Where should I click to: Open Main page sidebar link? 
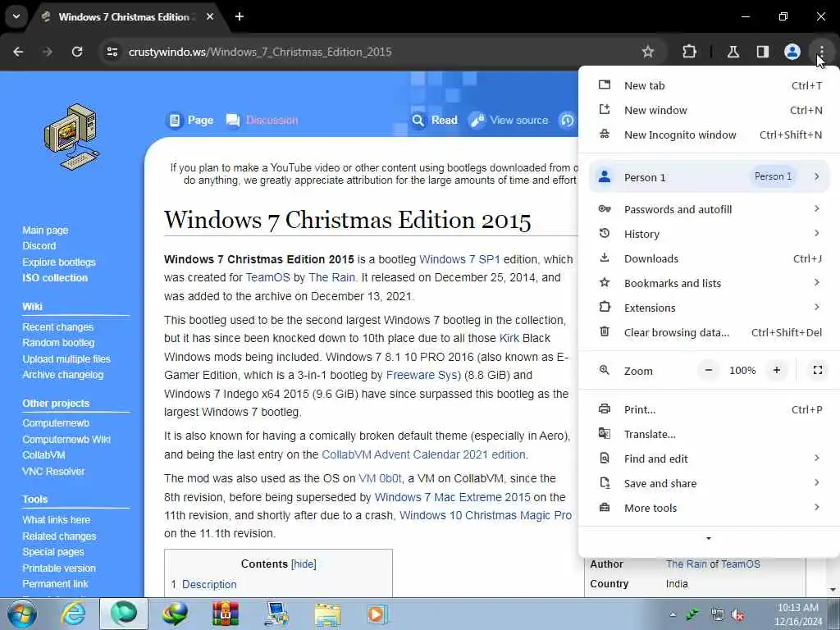pos(45,231)
